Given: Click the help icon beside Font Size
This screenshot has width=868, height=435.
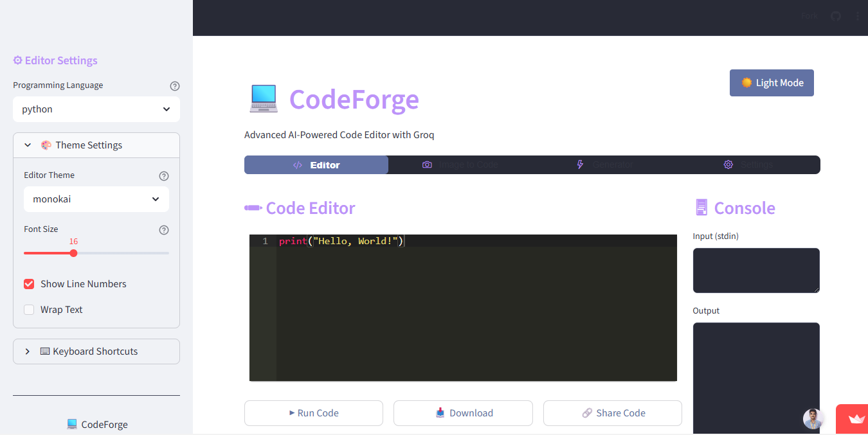Looking at the screenshot, I should (164, 230).
